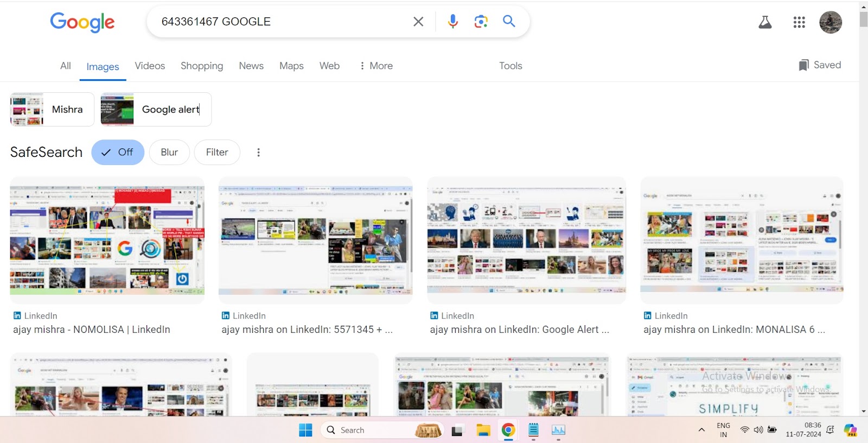Open battery status tray icon
Screen dimensions: 868x443
772,430
